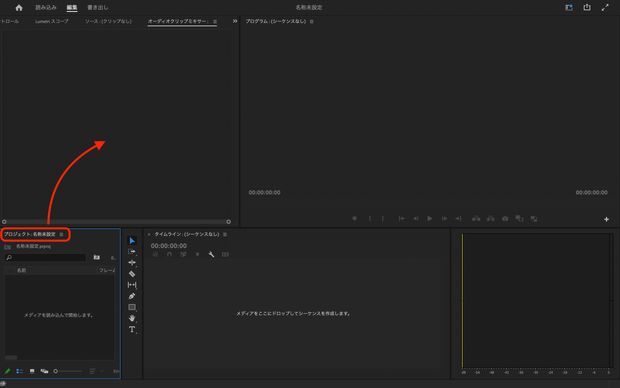Click the フレーム column header in project panel
The image size is (620, 388).
coord(107,270)
